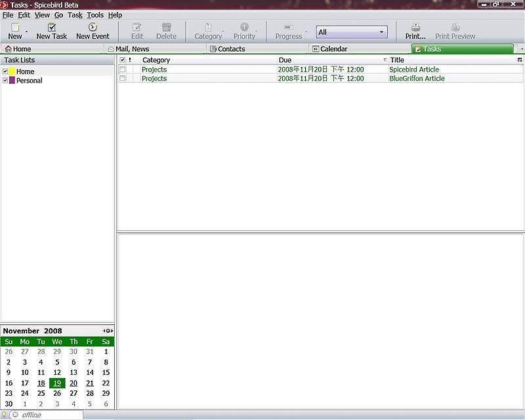
Task: Create a New Task from toolbar
Action: (52, 31)
